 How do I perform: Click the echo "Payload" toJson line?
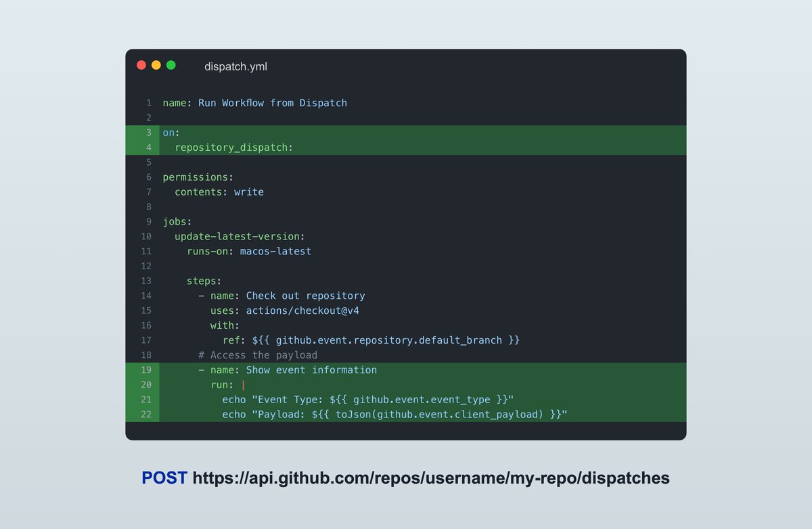click(394, 415)
